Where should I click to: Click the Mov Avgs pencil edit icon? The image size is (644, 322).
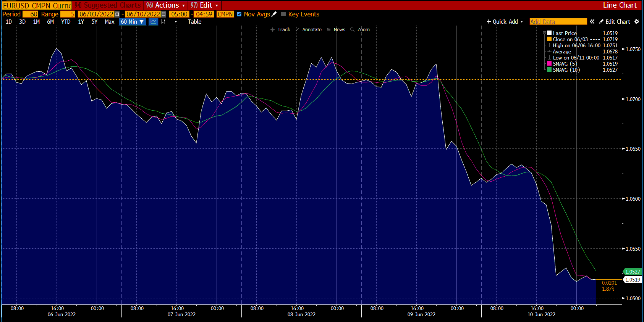pyautogui.click(x=274, y=14)
